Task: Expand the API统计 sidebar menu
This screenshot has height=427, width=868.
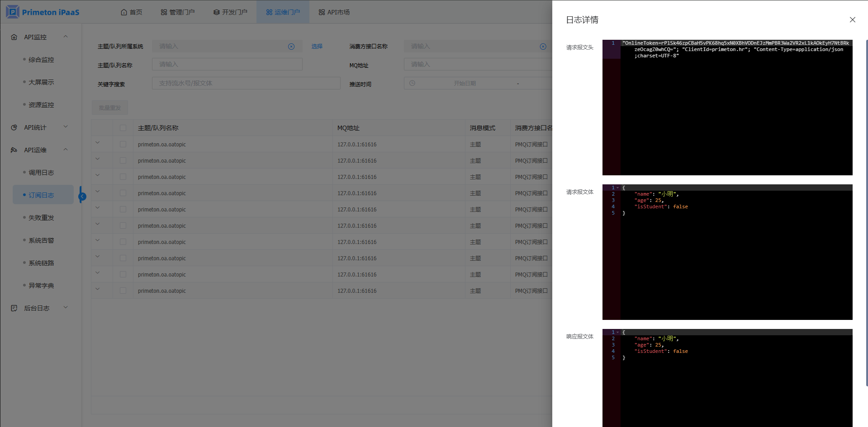Action: [x=66, y=127]
